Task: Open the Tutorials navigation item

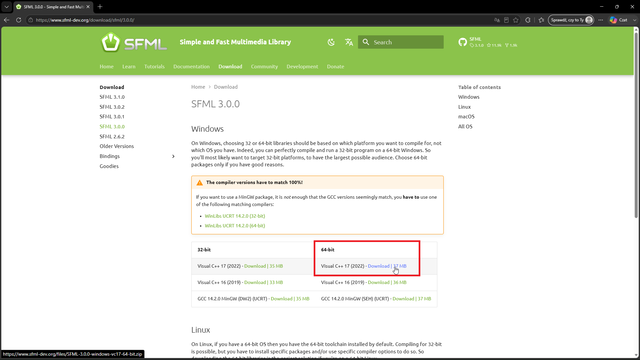Action: pos(154,67)
